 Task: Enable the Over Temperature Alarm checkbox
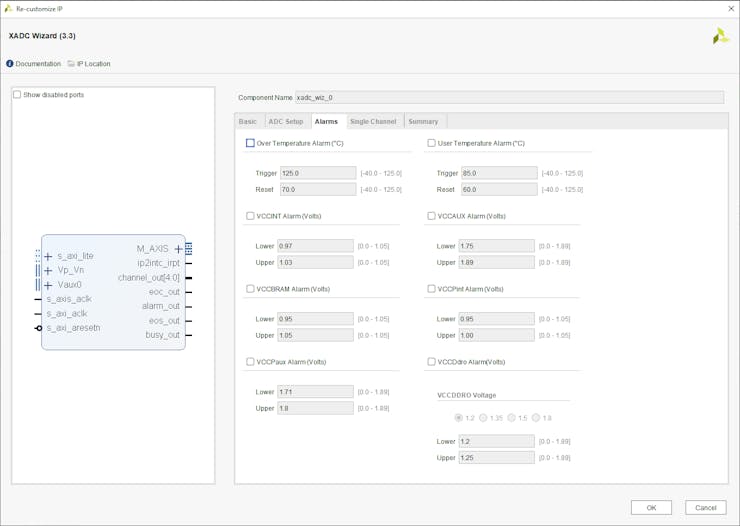tap(250, 143)
